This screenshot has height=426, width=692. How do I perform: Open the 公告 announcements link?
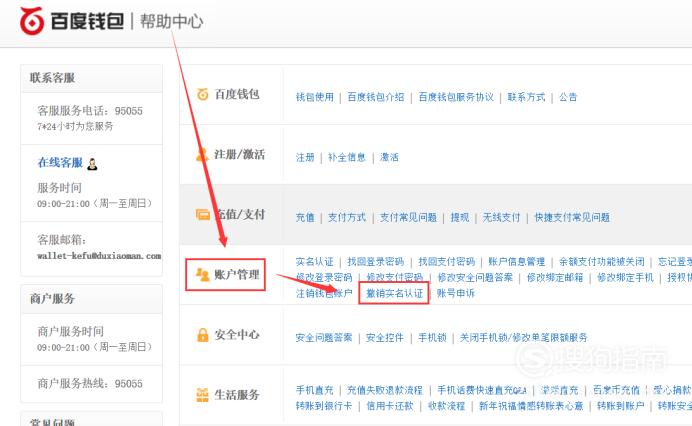(568, 97)
